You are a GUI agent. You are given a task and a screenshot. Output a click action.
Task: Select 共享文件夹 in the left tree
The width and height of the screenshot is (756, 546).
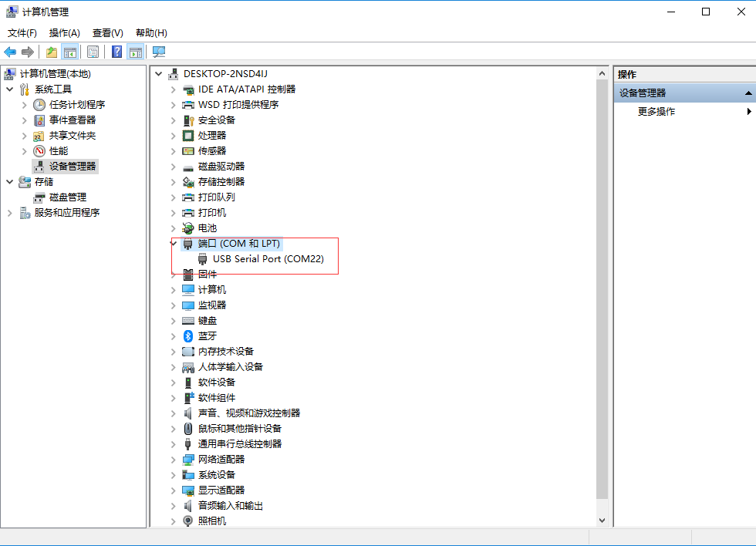(73, 136)
